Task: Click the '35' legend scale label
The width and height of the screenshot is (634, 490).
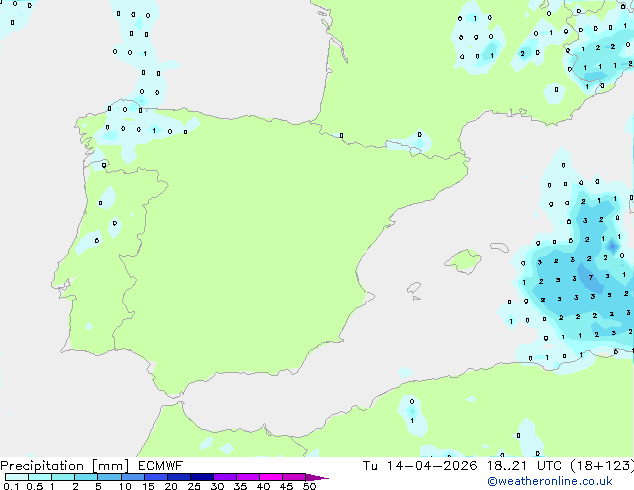Action: coord(240,486)
